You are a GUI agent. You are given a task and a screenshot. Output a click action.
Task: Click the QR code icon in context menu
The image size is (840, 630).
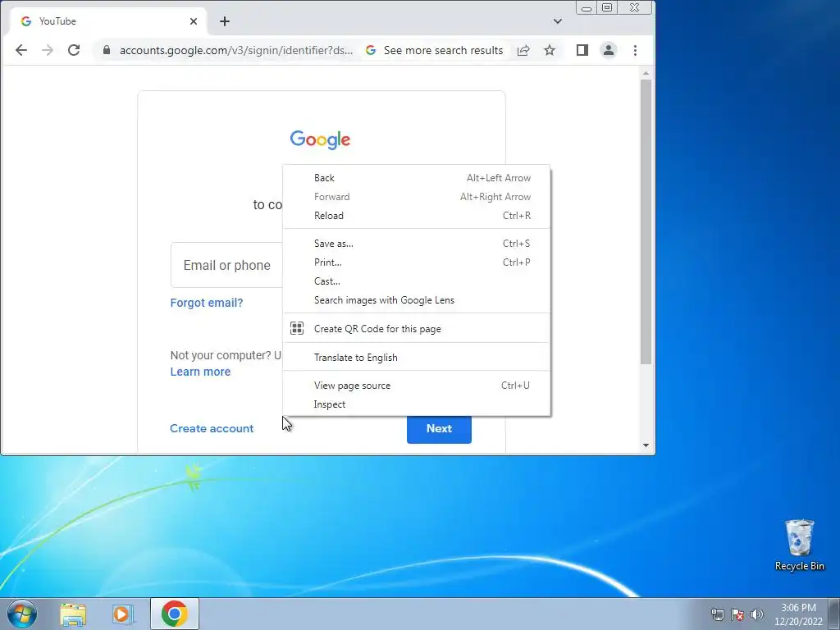click(297, 328)
